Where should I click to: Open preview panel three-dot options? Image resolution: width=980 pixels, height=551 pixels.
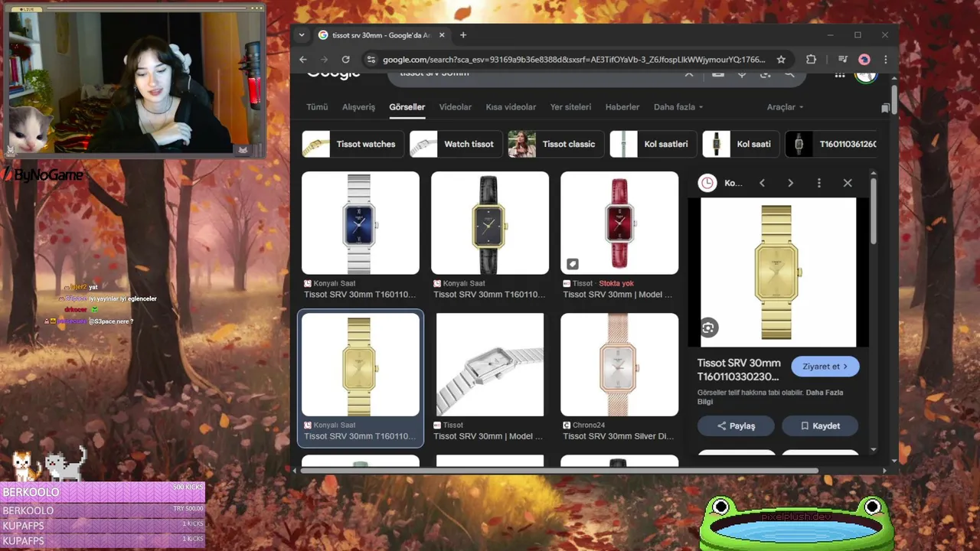818,183
